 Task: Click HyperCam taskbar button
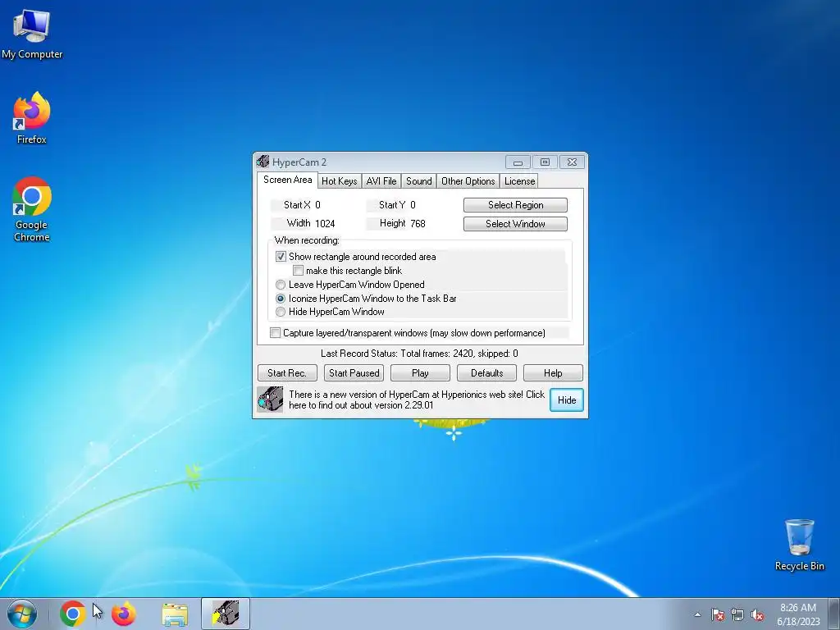pos(226,614)
